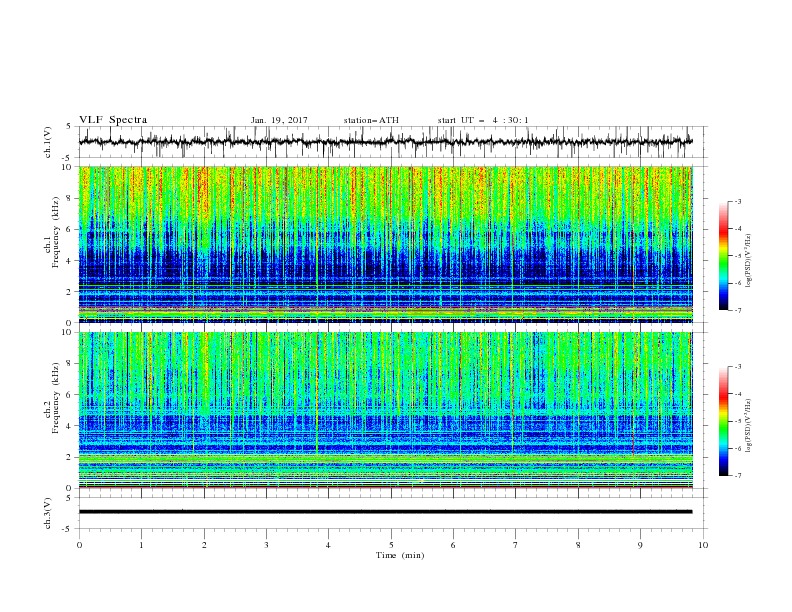Viewport: 792px width, 612px height.
Task: Click the 'ch.3(V)' axis label
Action: pos(48,513)
